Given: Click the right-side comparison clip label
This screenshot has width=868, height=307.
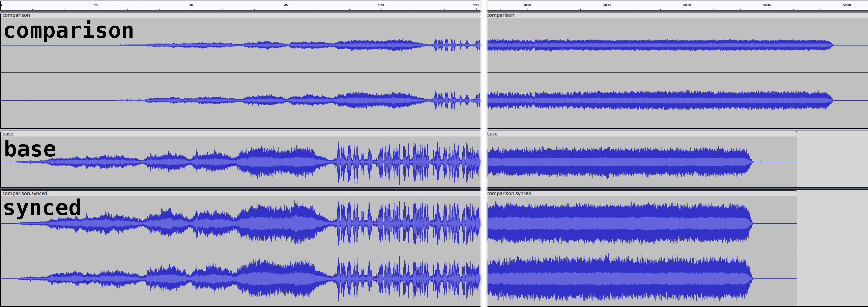Looking at the screenshot, I should click(500, 15).
